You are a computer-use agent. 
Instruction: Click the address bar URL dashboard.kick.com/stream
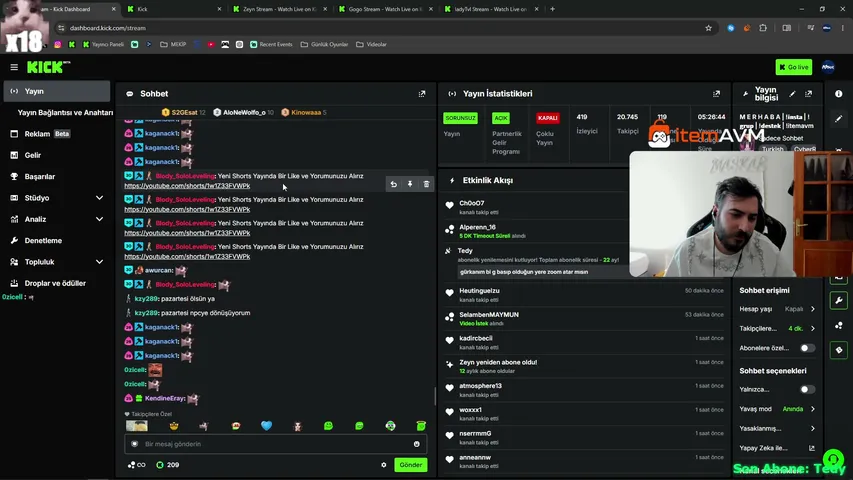tap(108, 28)
